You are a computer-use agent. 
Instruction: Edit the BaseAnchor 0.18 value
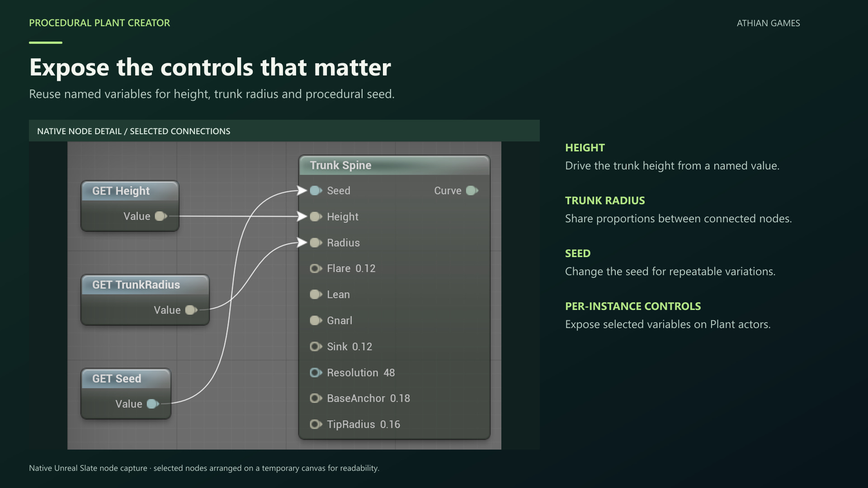[x=400, y=399]
